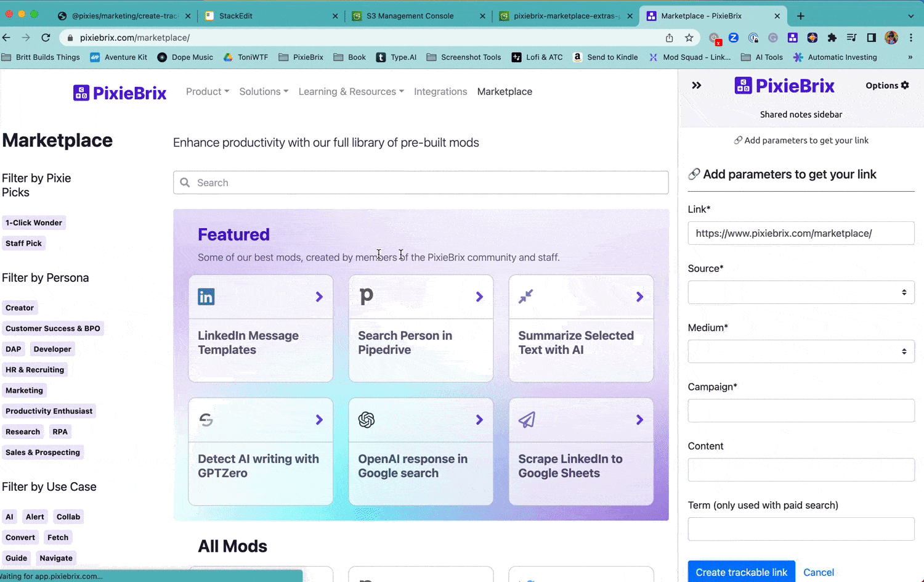Click the PixieBrix logo in site header
This screenshot has width=924, height=582.
120,92
